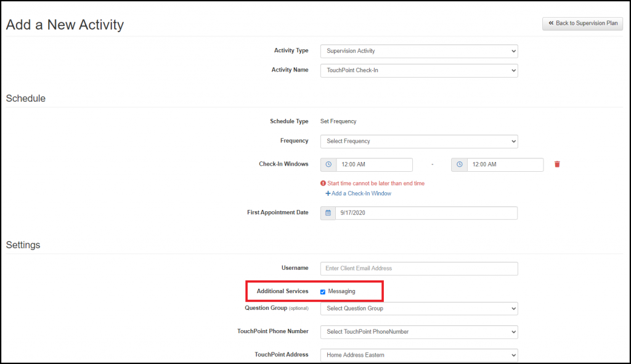Image resolution: width=631 pixels, height=364 pixels.
Task: Open the Activity Type dropdown
Action: click(x=419, y=51)
